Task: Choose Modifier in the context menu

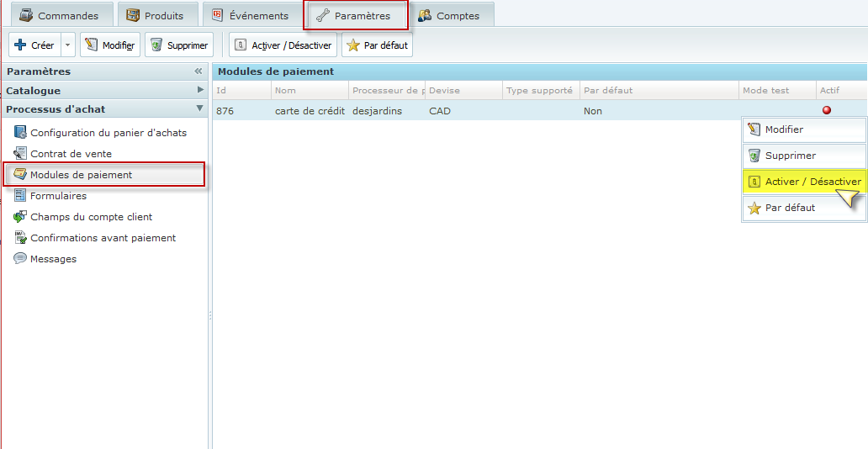Action: point(804,129)
